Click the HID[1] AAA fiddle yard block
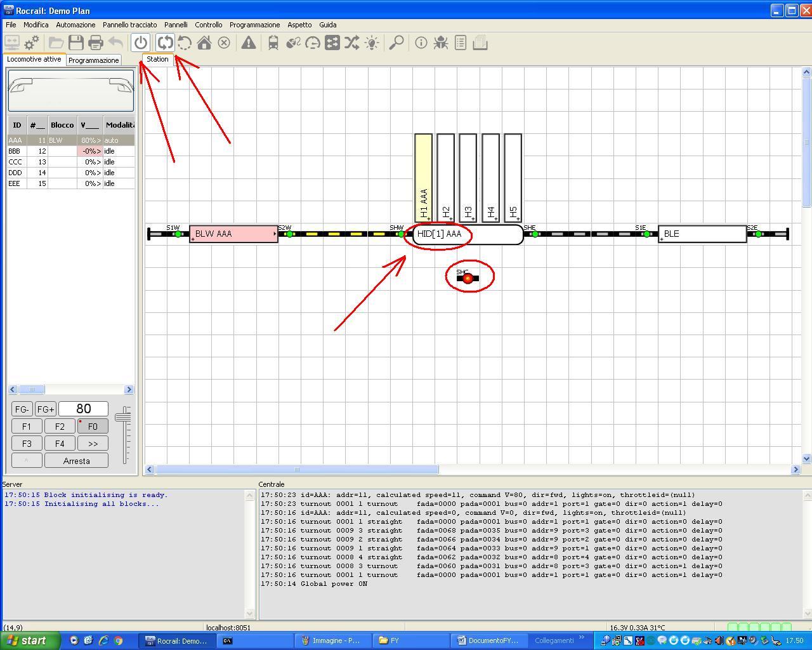Screen dimensions: 812x650 pos(468,234)
